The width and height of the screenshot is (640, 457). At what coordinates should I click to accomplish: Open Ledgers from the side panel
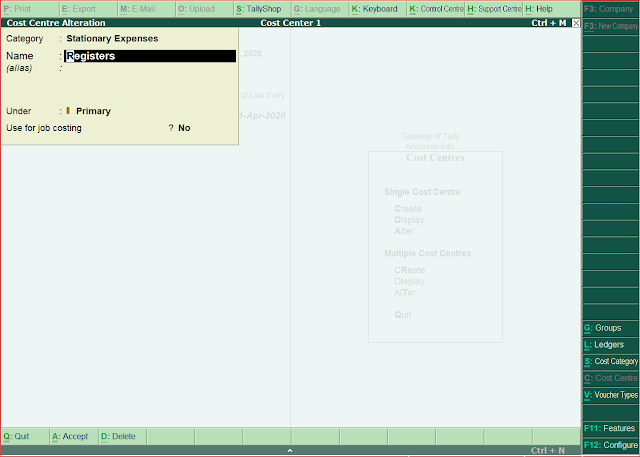tap(611, 345)
